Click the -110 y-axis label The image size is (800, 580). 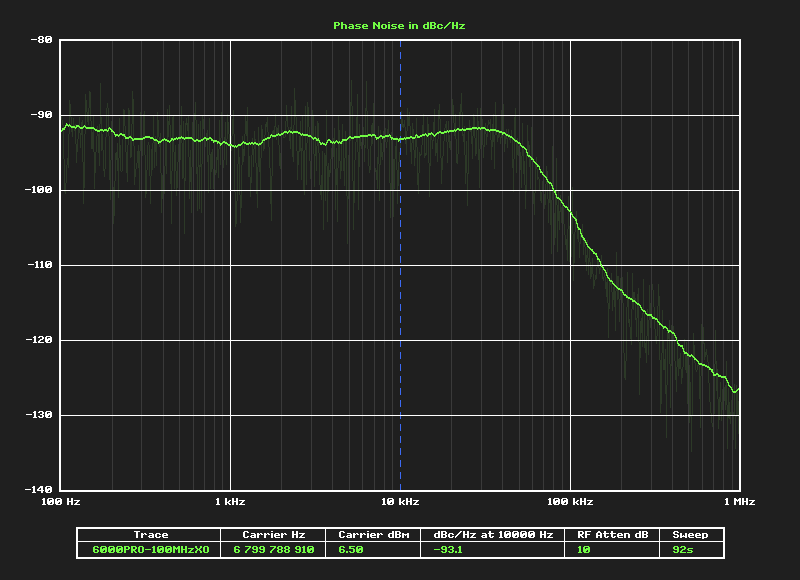(39, 265)
